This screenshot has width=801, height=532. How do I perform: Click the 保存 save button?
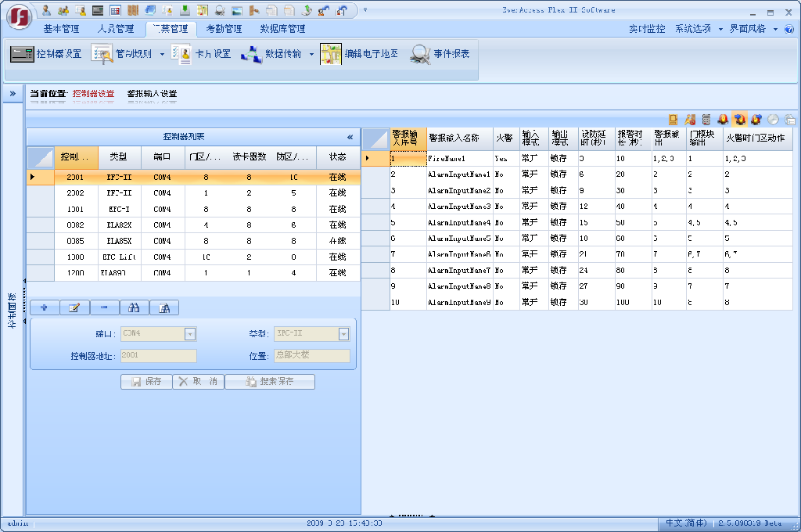tap(146, 382)
